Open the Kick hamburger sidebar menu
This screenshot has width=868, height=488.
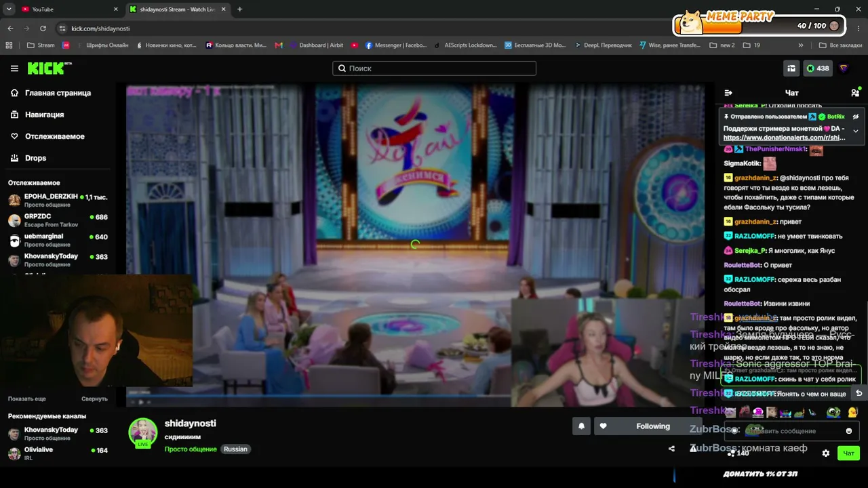14,68
